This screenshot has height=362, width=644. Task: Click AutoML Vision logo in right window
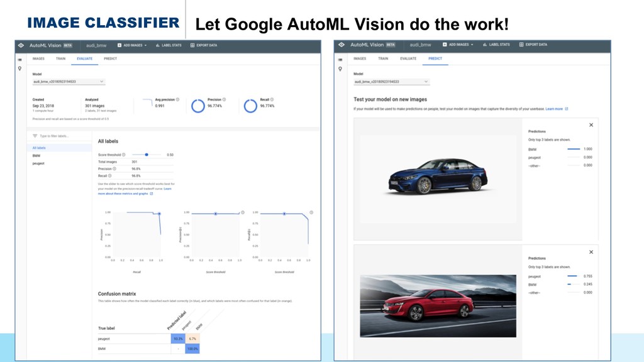tap(341, 45)
